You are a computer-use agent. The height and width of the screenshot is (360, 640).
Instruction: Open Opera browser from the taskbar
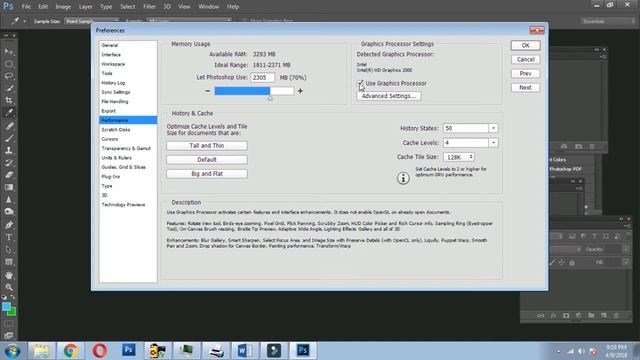coord(100,351)
